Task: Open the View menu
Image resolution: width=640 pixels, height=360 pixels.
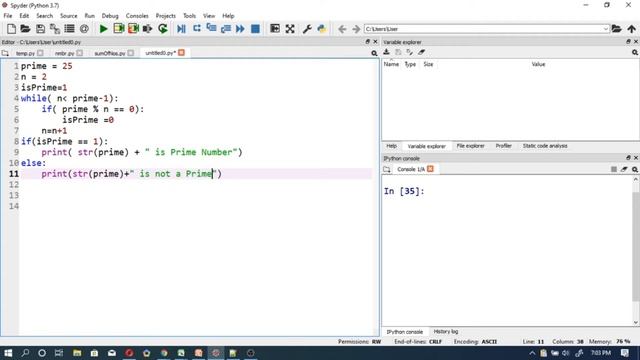Action: (209, 16)
